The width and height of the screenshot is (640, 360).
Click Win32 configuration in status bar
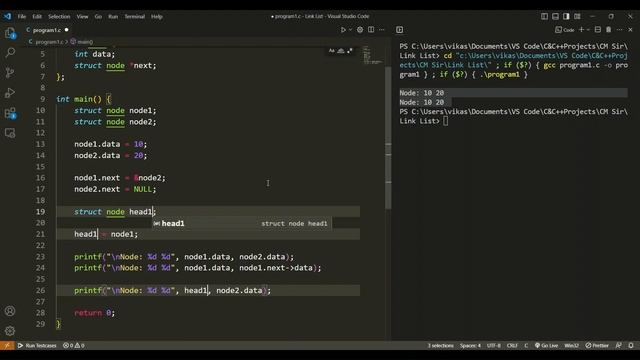pyautogui.click(x=571, y=345)
